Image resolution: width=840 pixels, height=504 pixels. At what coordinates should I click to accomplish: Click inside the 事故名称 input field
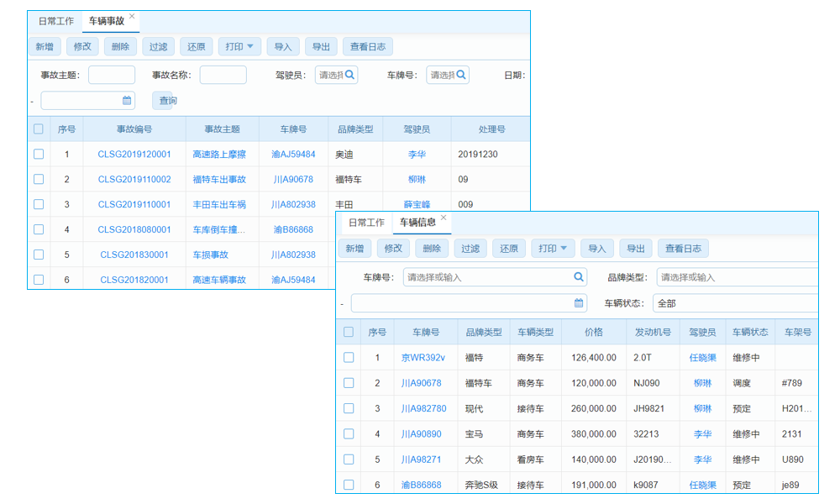click(223, 74)
